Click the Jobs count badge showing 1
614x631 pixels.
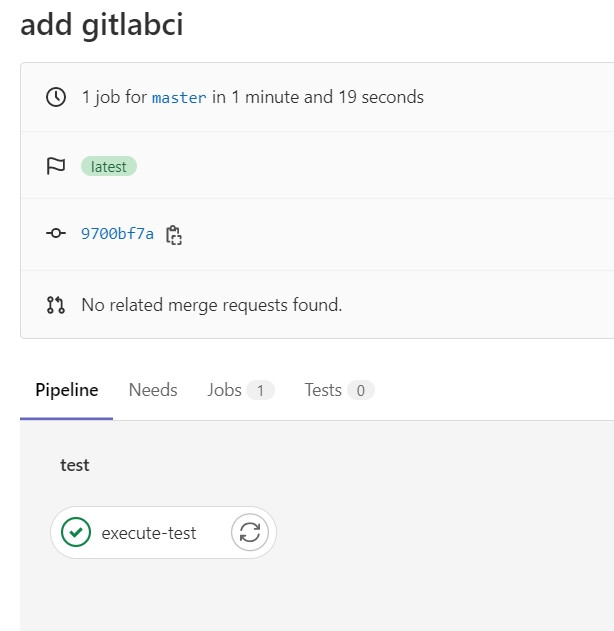tap(260, 390)
